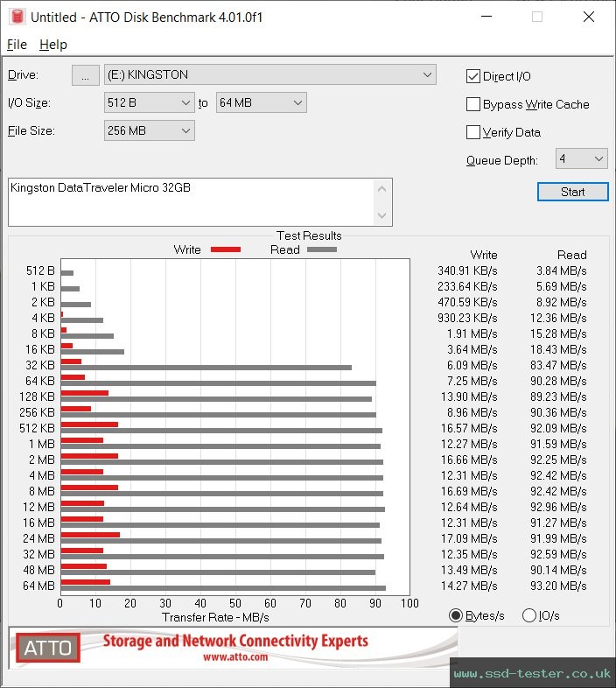Open the Queue Depth dropdown
The width and height of the screenshot is (616, 688).
tap(581, 158)
